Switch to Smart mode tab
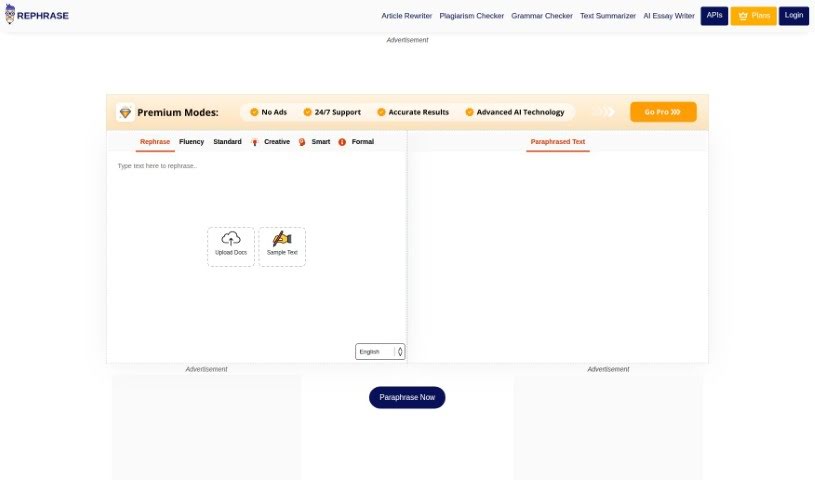815x480 pixels. point(321,141)
